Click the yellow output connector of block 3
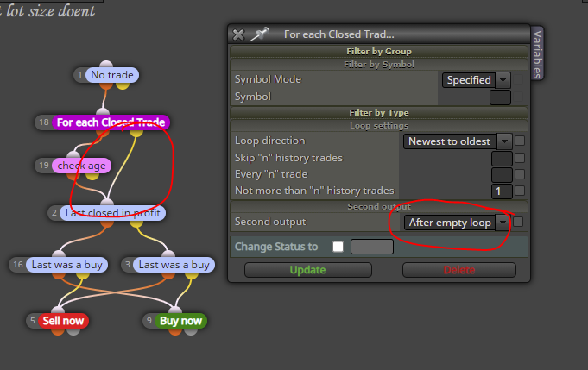588x370 pixels. [x=192, y=275]
